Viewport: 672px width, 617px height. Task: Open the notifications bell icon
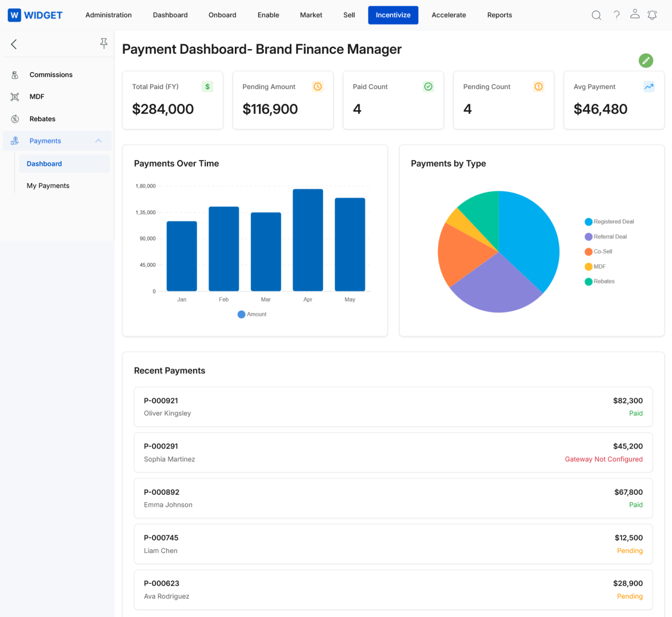pyautogui.click(x=652, y=15)
